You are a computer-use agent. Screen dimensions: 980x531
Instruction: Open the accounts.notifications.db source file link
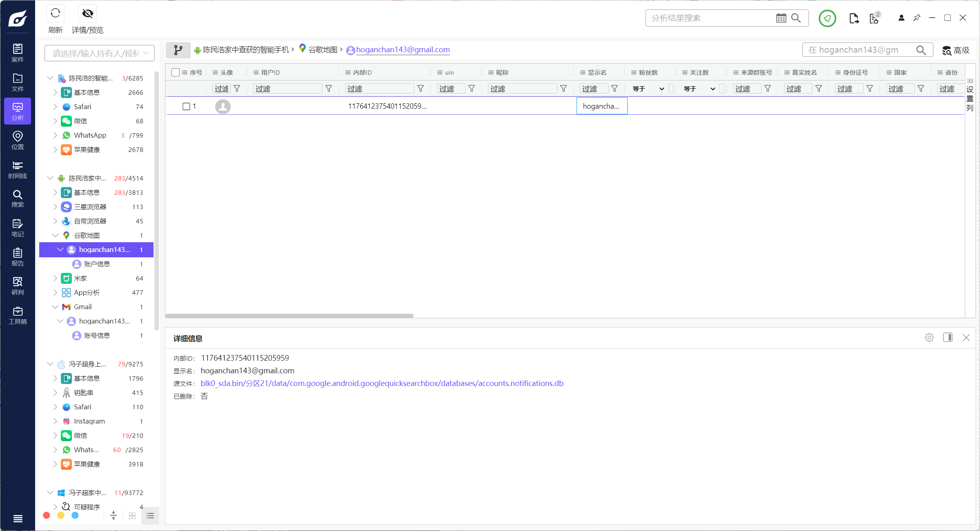[x=382, y=383]
